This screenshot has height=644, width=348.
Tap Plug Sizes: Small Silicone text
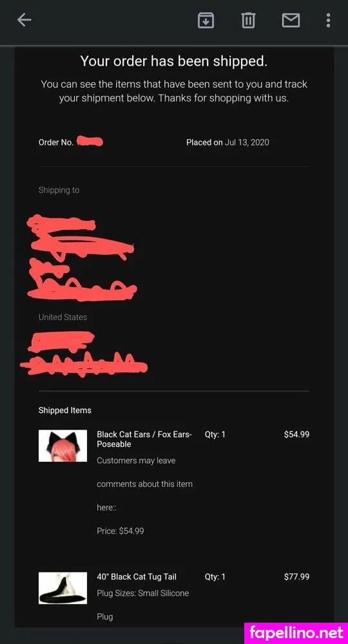(143, 593)
